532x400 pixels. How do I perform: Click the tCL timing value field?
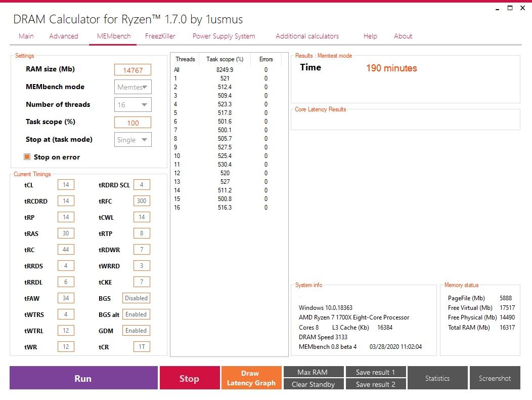click(66, 184)
